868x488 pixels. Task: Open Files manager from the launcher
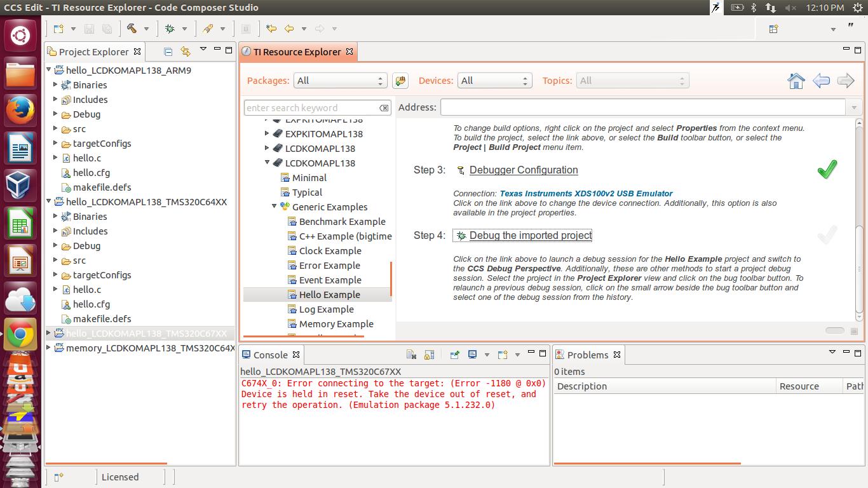(20, 74)
